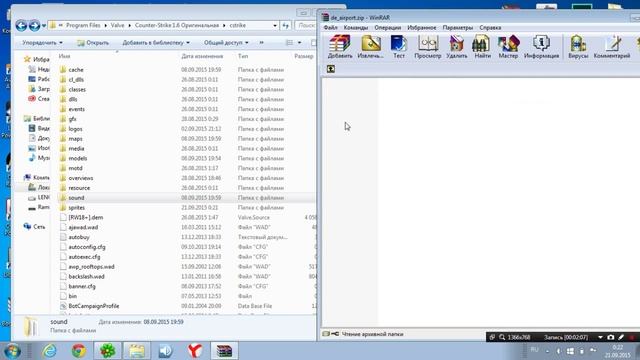The height and width of the screenshot is (360, 640).
Task: Open the WinRAR Find (Найти) tool
Action: 482,47
